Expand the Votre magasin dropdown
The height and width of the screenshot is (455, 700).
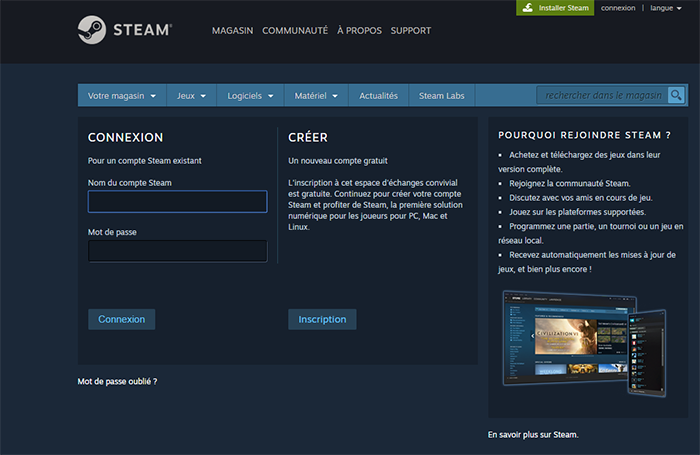click(x=122, y=96)
